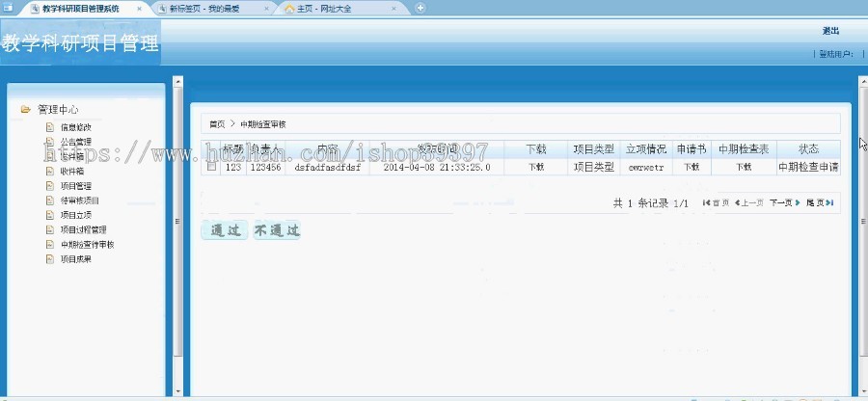The width and height of the screenshot is (868, 401).
Task: Open the 发件箱 entry below 公告管理
Action: coord(72,156)
